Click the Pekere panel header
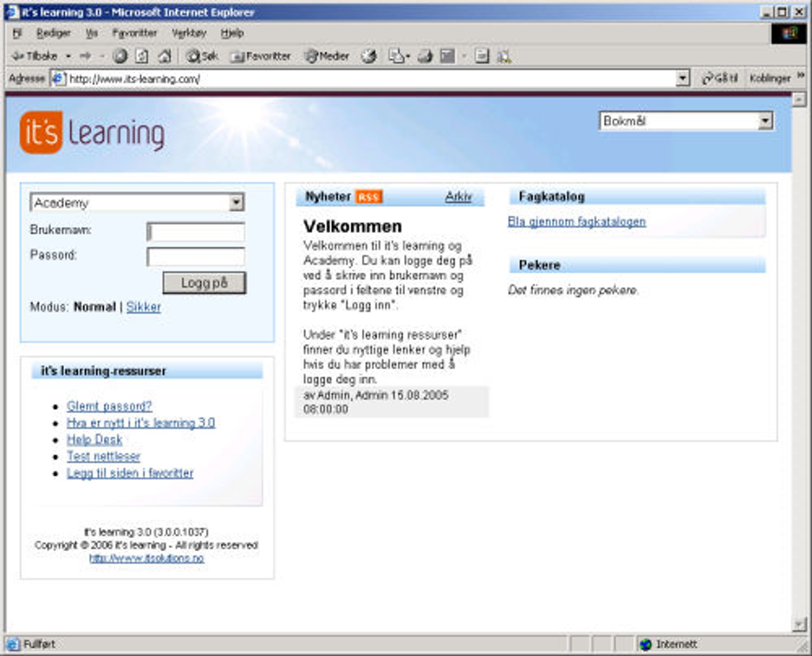 (637, 265)
